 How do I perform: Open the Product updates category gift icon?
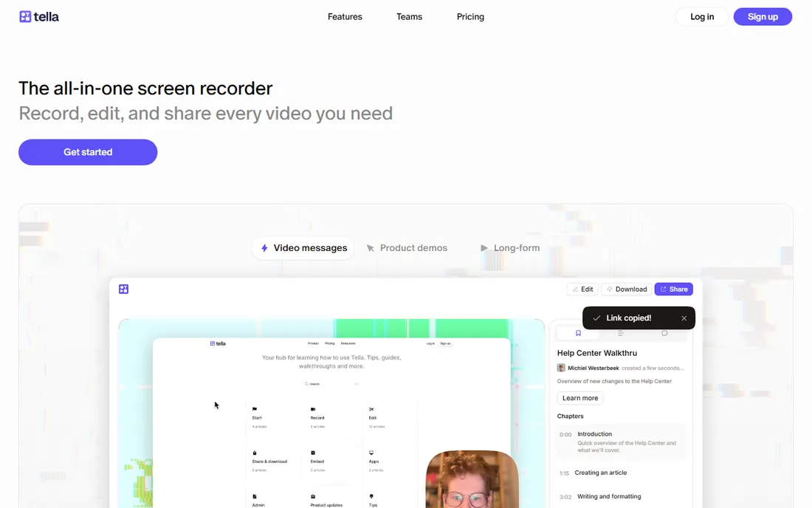[x=313, y=496]
